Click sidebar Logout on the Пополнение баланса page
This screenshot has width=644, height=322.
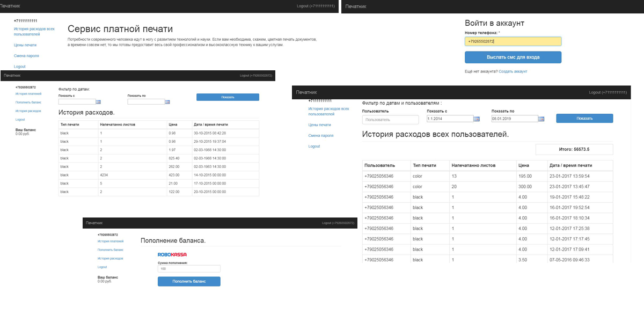coord(103,267)
